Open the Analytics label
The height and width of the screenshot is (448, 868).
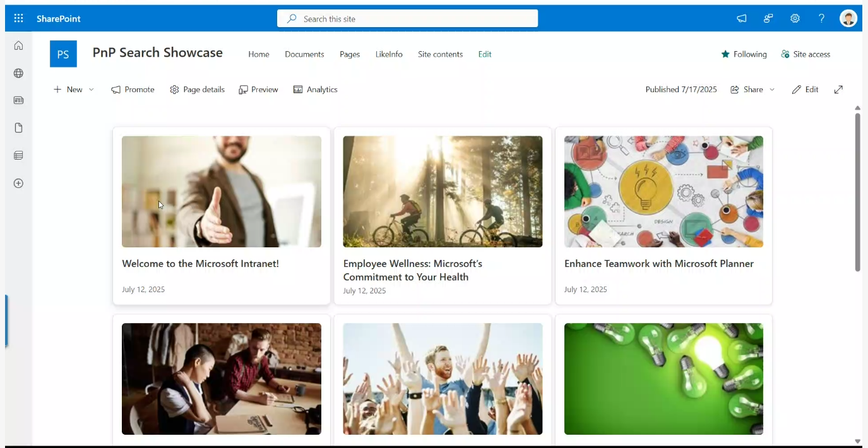pos(322,90)
